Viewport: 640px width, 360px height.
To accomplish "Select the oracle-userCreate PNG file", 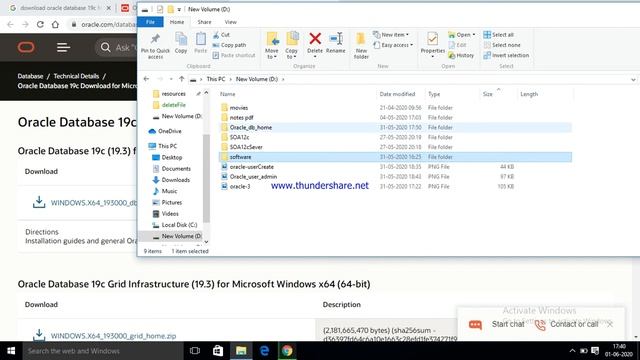I will click(251, 167).
